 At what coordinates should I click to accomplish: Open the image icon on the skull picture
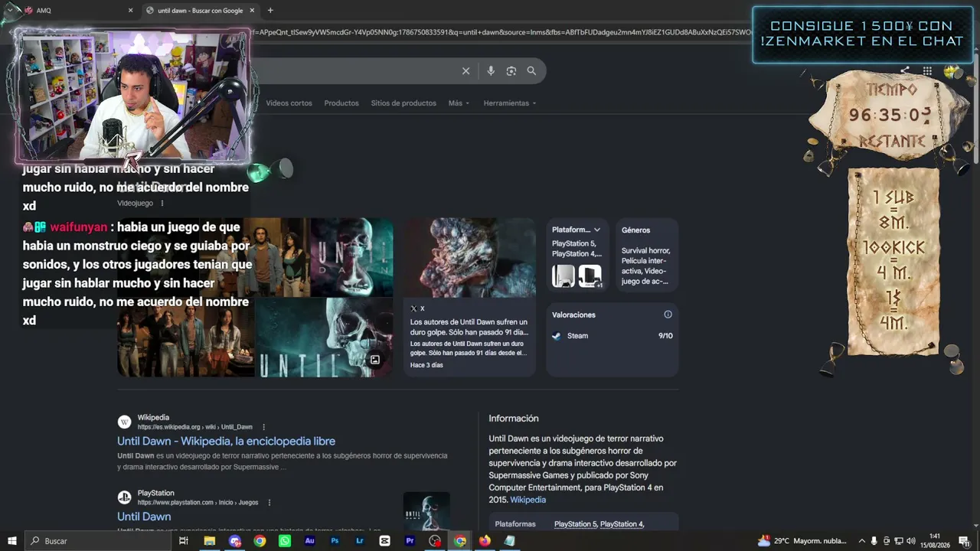click(375, 360)
